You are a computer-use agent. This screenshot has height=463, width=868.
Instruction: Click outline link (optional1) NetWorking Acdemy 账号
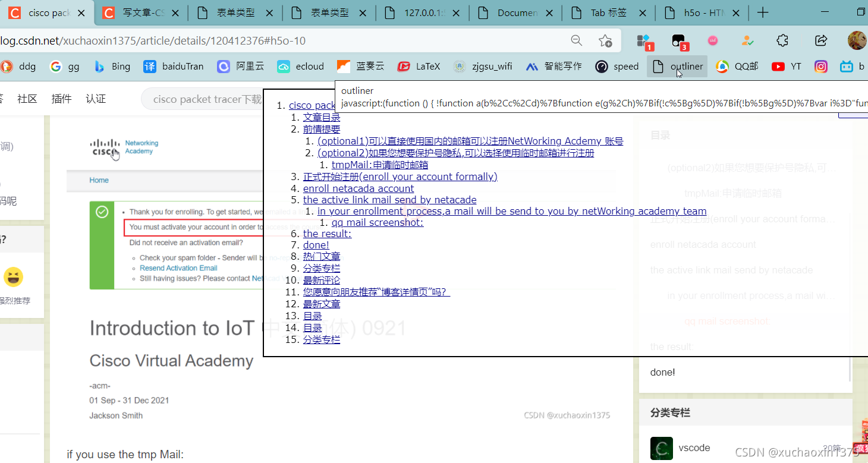click(x=470, y=141)
